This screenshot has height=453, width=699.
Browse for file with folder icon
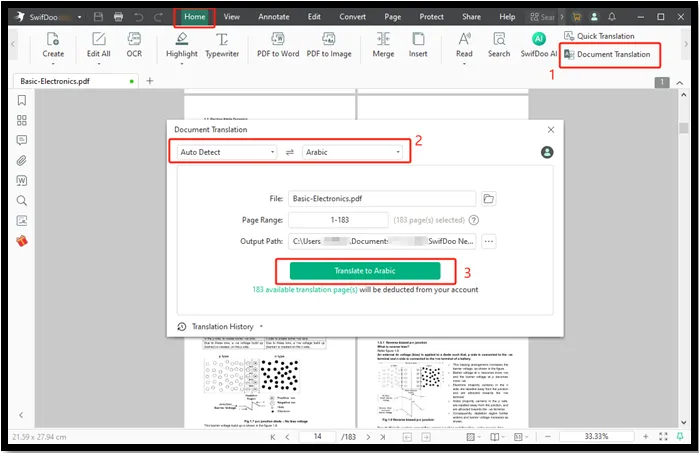point(489,199)
